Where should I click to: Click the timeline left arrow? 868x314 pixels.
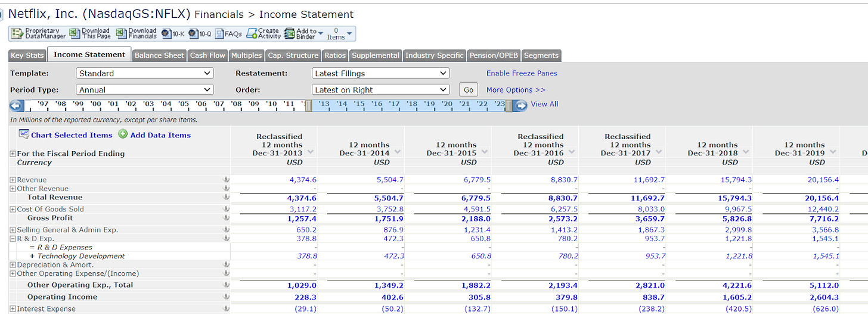[17, 106]
